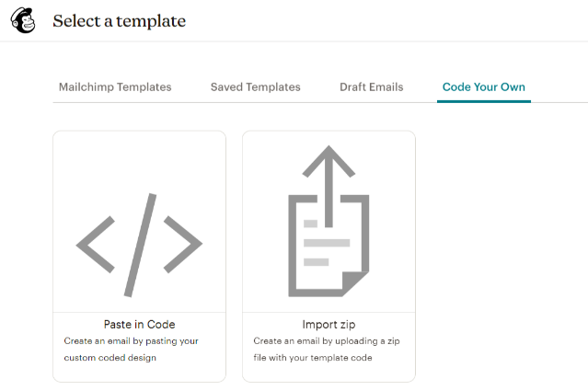Open the Saved Templates tab

[x=256, y=87]
